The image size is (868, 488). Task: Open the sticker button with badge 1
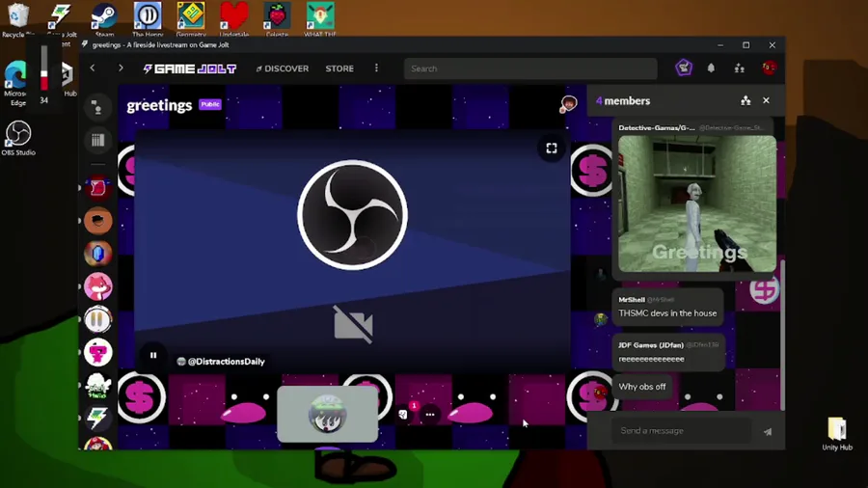coord(404,414)
